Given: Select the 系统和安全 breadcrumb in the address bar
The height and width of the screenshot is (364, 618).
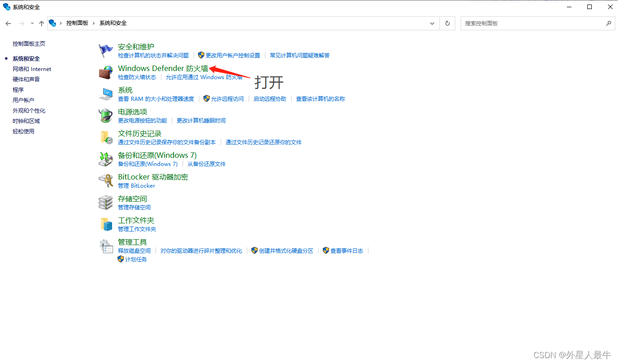Looking at the screenshot, I should (113, 23).
